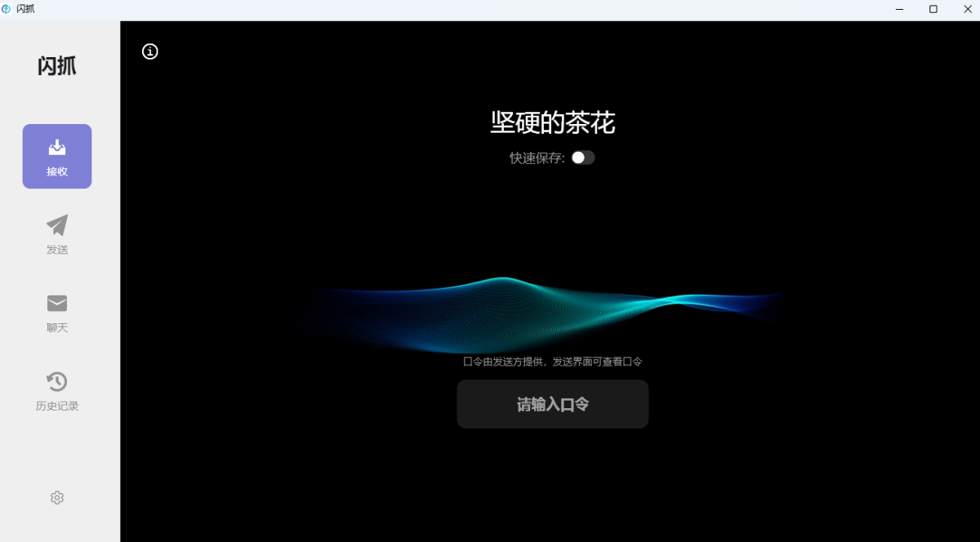980x542 pixels.
Task: Open settings via the gear icon
Action: click(x=56, y=497)
